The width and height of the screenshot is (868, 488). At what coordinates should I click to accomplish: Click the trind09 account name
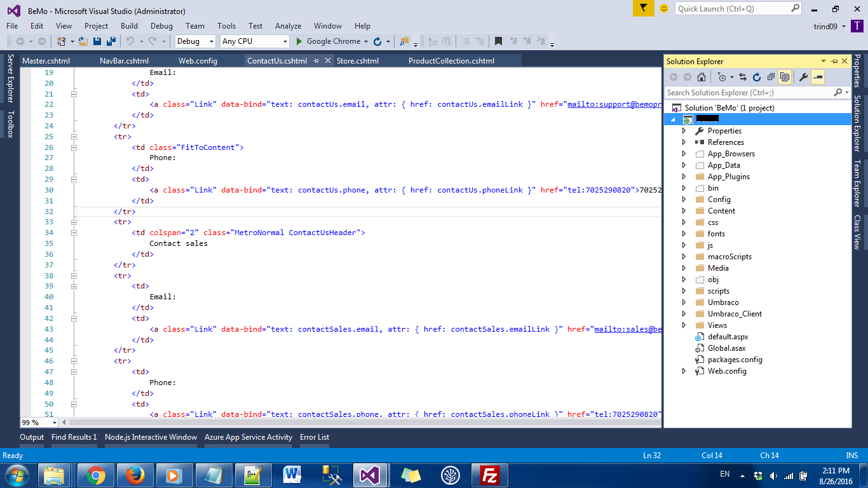(826, 26)
